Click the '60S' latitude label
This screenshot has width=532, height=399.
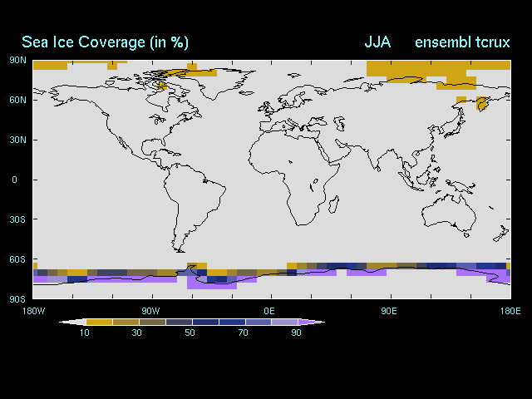point(17,259)
